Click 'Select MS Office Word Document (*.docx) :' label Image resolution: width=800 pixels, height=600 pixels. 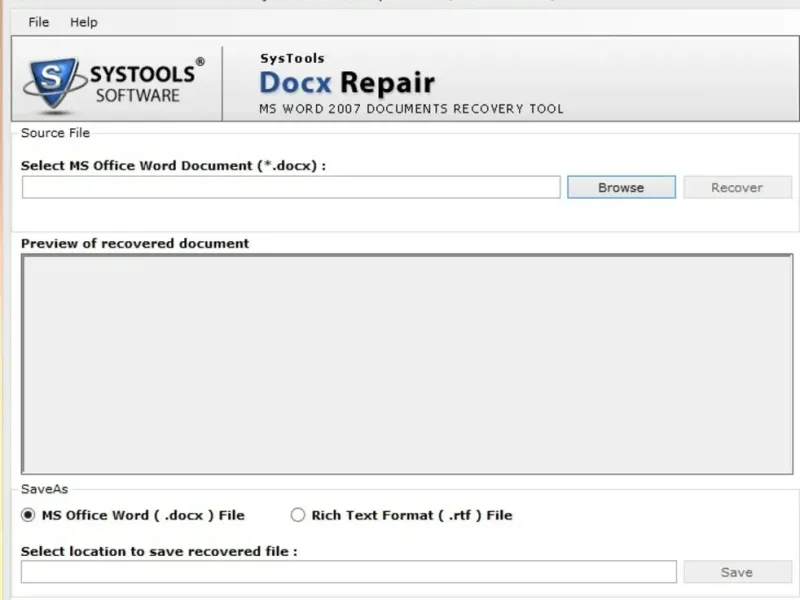[173, 166]
